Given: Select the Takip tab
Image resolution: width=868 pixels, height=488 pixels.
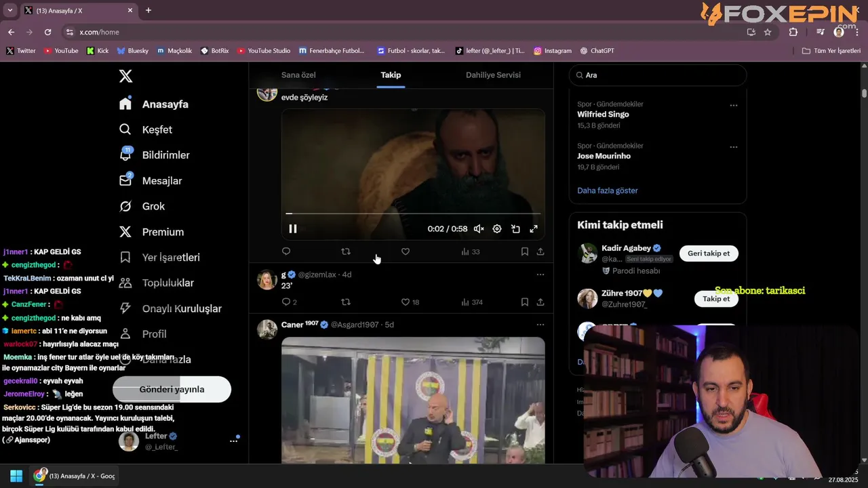Looking at the screenshot, I should (391, 75).
